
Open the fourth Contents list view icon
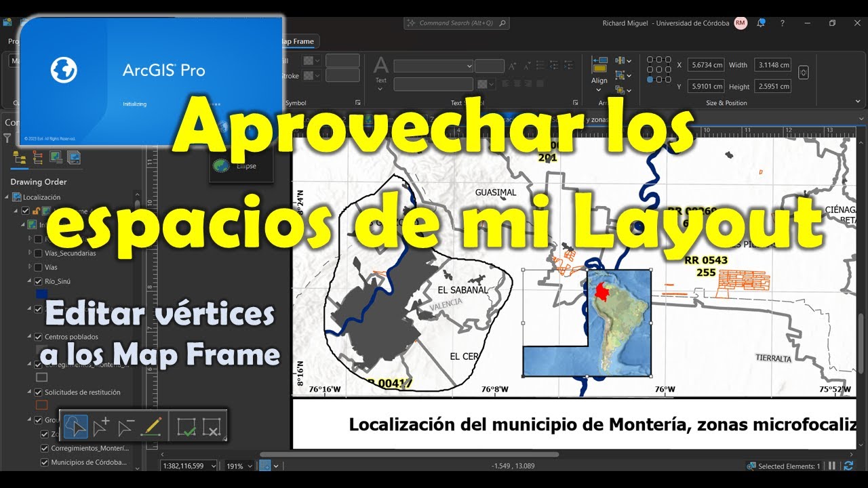click(x=74, y=158)
